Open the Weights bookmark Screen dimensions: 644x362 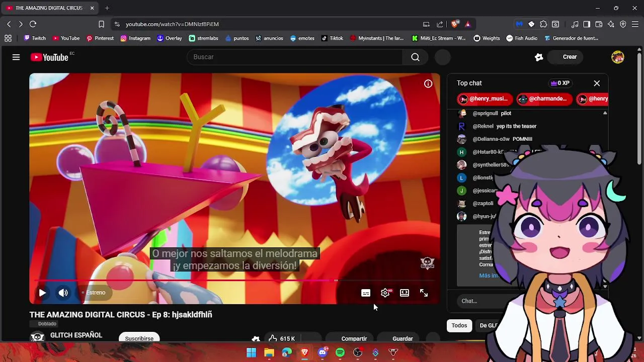pyautogui.click(x=487, y=38)
